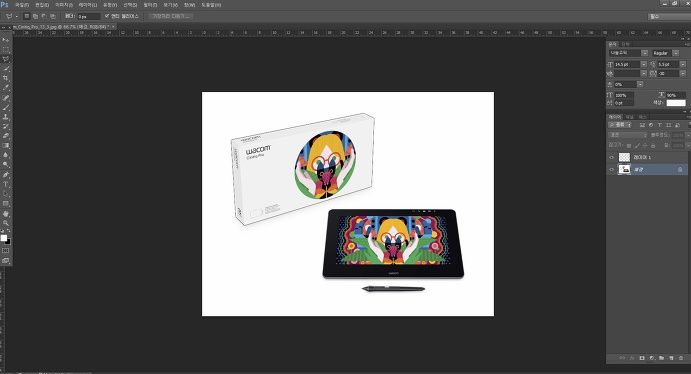Click the Create new layer icon

click(671, 358)
